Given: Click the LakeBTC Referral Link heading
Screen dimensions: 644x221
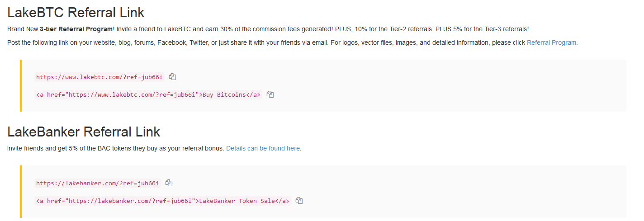Looking at the screenshot, I should pos(76,12).
